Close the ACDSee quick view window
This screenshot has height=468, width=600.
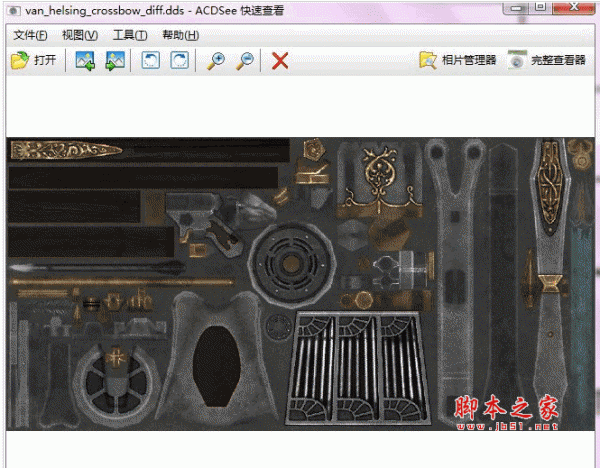tap(573, 7)
